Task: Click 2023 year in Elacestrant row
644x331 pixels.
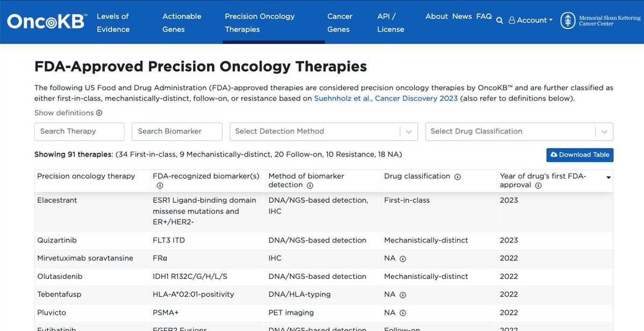Action: click(509, 200)
